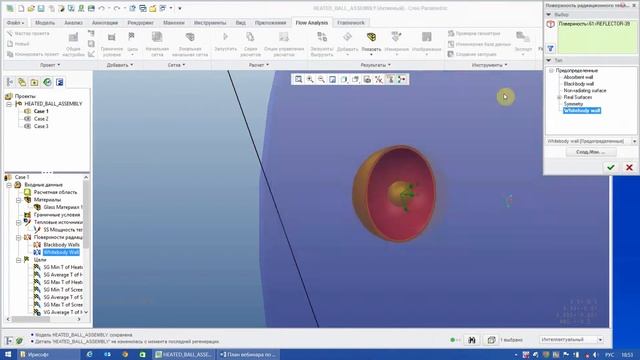This screenshot has height=360, width=640.
Task: Open file using the folder icon
Action: [x=31, y=8]
